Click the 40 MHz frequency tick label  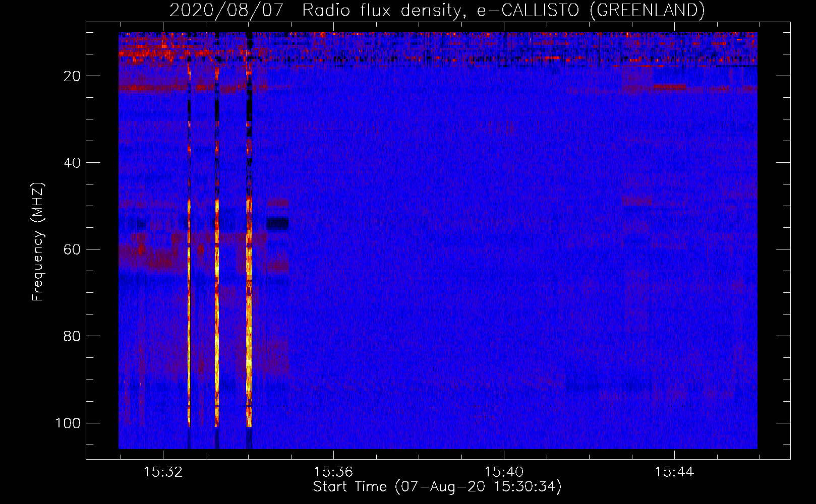[72, 163]
